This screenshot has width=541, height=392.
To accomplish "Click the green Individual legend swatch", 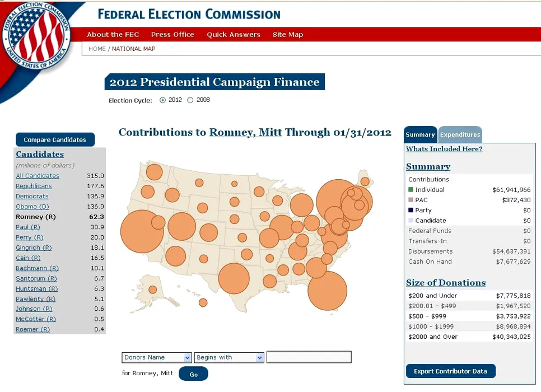I will 411,190.
